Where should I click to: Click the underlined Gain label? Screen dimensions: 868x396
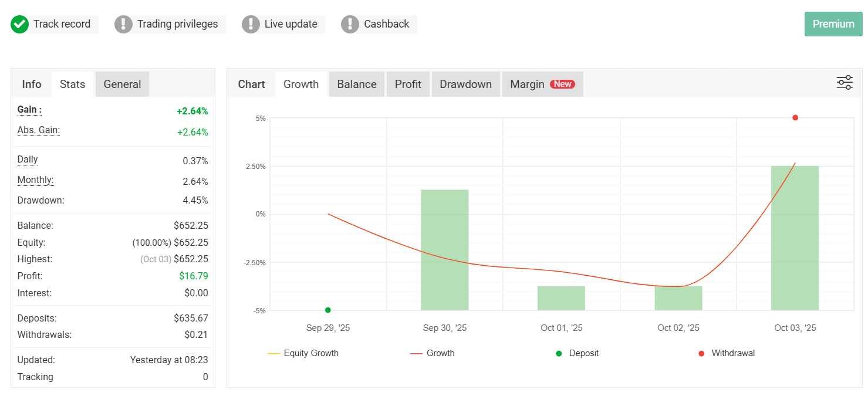click(x=29, y=110)
